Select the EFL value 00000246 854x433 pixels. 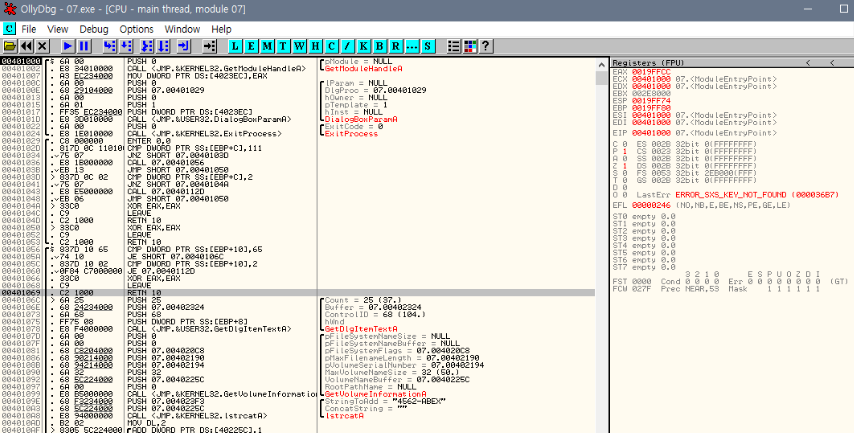[x=651, y=205]
